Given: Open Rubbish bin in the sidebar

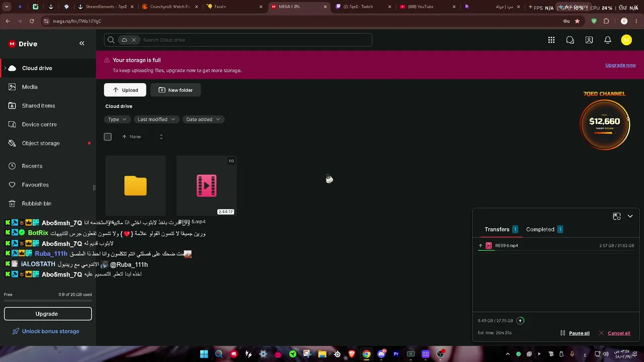Looking at the screenshot, I should tap(48, 204).
